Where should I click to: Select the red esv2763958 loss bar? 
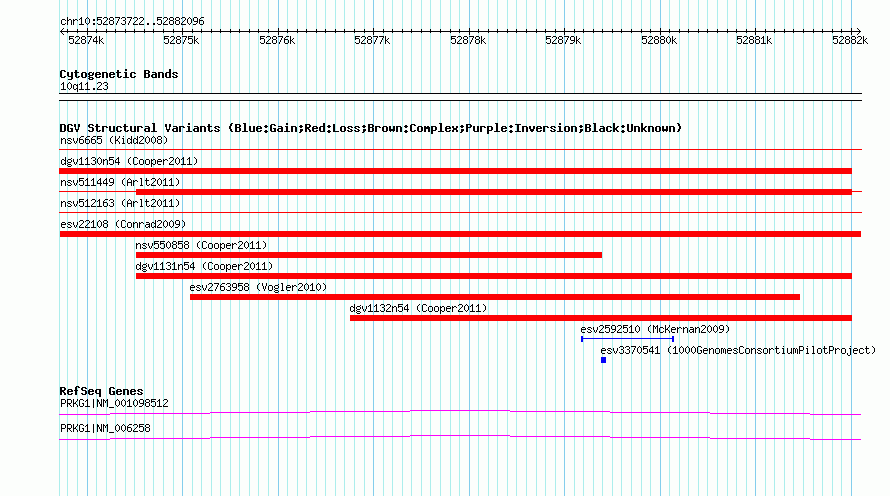tap(495, 297)
